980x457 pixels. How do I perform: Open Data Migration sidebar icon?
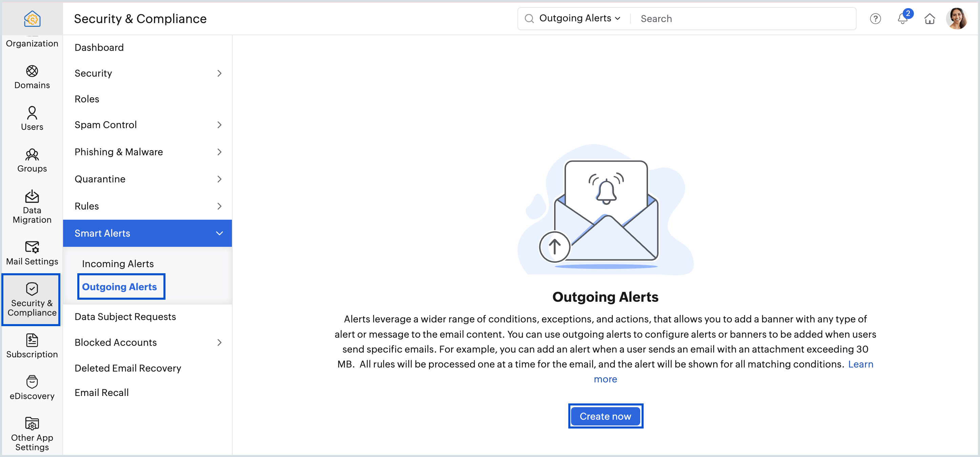[32, 197]
